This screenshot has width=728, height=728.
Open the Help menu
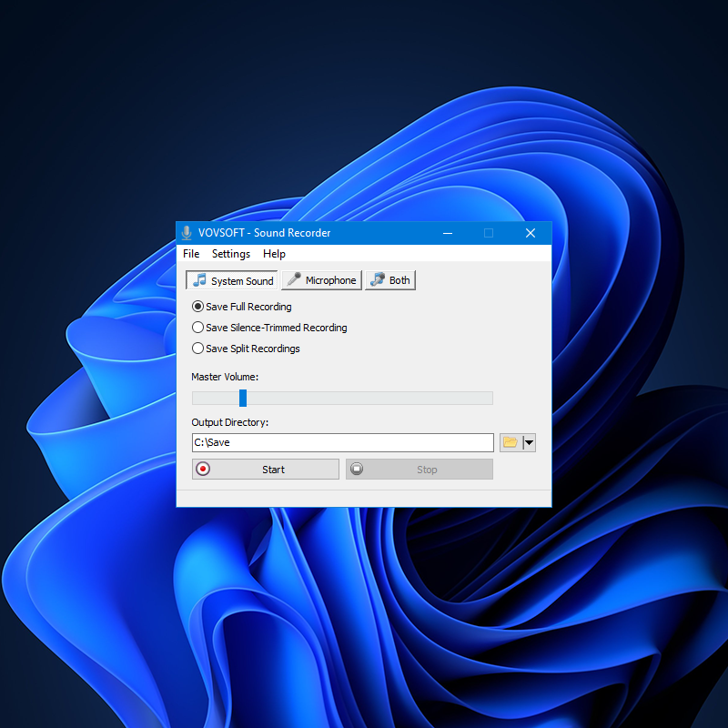tap(274, 254)
